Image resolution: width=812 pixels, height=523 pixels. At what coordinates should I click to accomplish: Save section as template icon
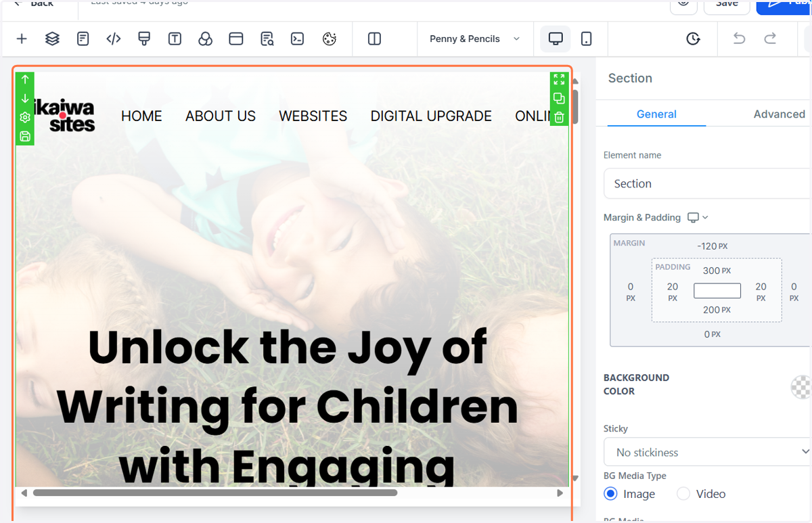coord(25,137)
